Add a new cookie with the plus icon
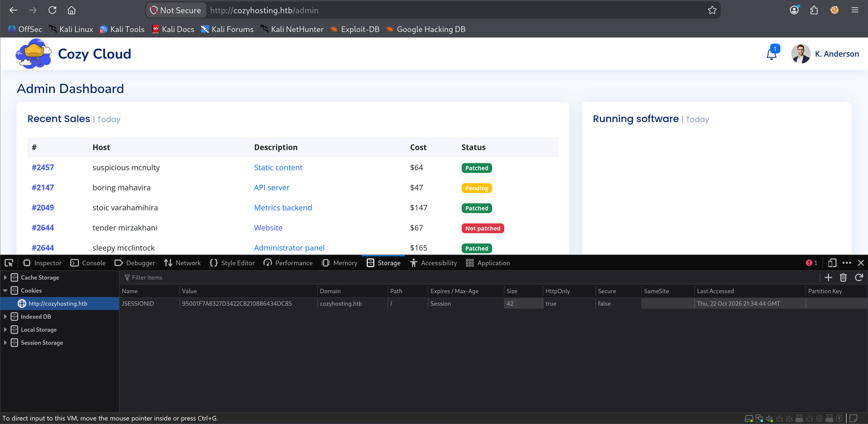868x424 pixels. point(828,277)
